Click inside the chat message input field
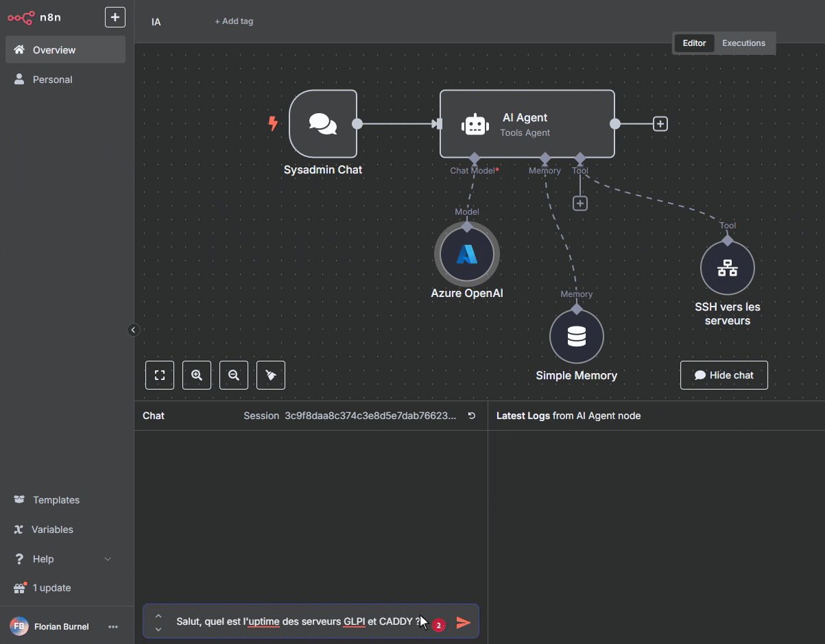The image size is (825, 644). point(295,621)
